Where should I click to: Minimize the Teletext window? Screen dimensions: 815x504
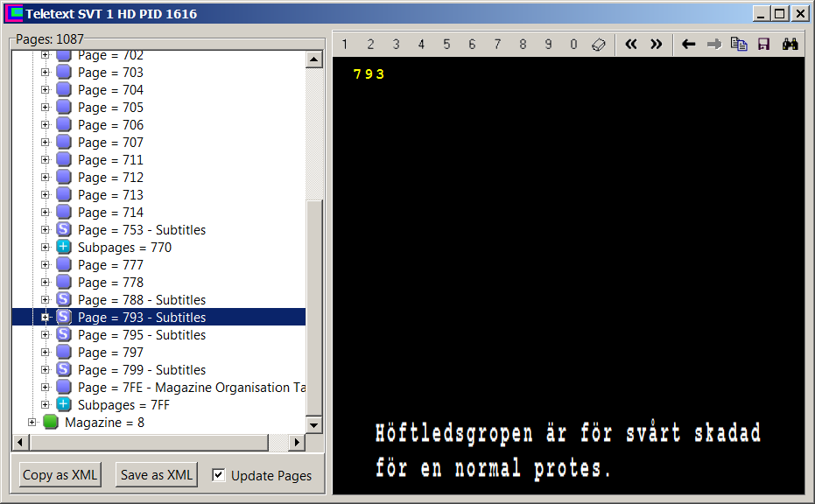click(762, 13)
